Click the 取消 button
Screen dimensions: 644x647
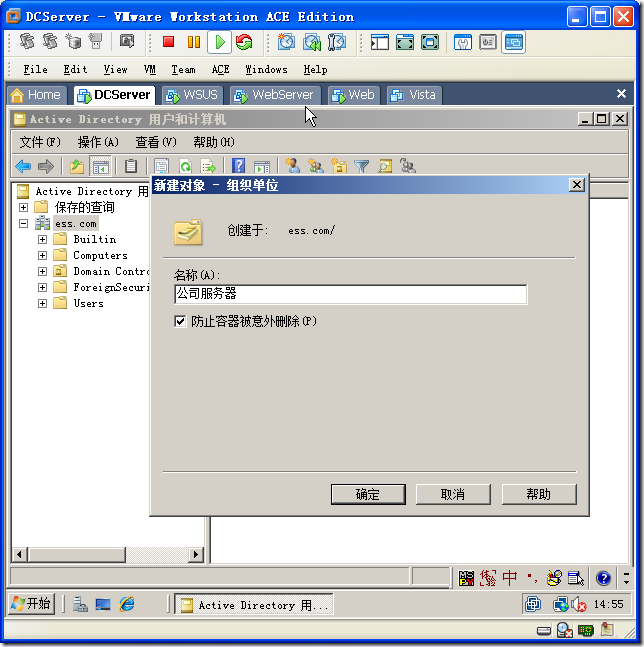point(453,494)
